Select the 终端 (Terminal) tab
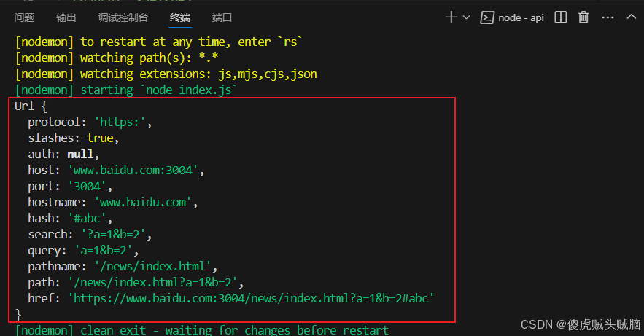644x336 pixels. point(180,17)
